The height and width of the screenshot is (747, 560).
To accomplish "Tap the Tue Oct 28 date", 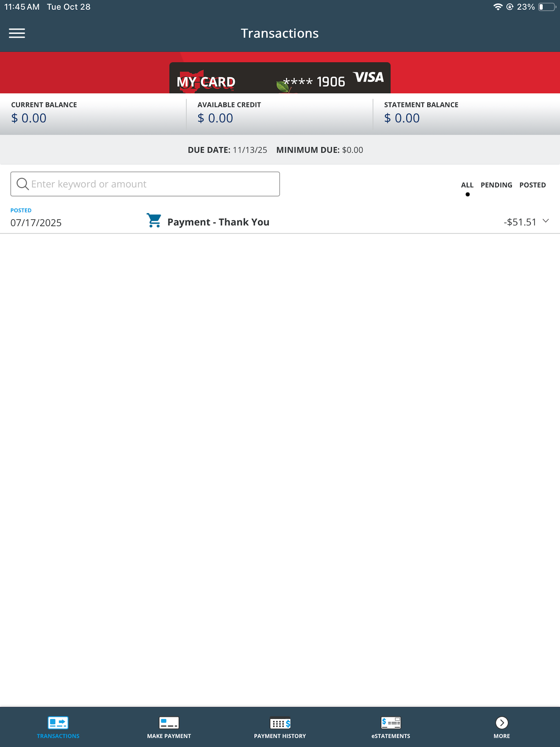I will point(69,7).
